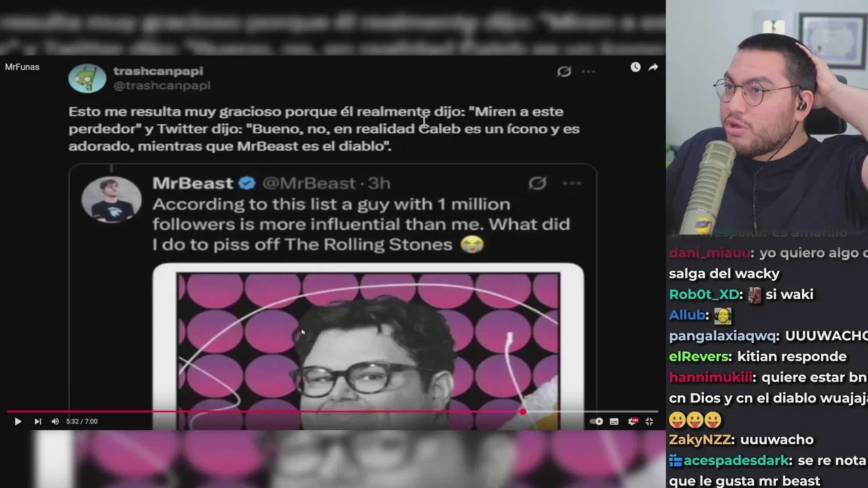868x488 pixels.
Task: Click the Share arrow icon
Action: pyautogui.click(x=653, y=67)
